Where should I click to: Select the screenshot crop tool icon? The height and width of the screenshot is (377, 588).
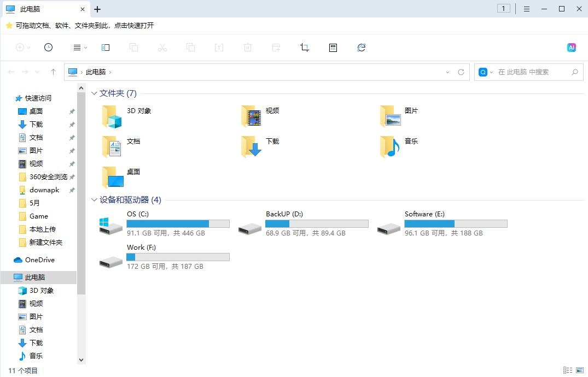tap(304, 48)
